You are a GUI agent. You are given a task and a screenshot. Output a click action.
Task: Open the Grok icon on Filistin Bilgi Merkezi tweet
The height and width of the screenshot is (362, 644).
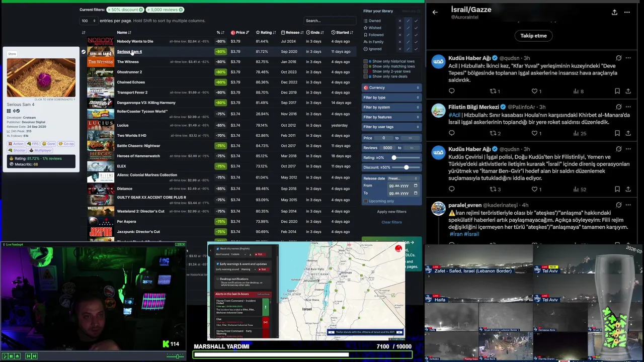(618, 107)
